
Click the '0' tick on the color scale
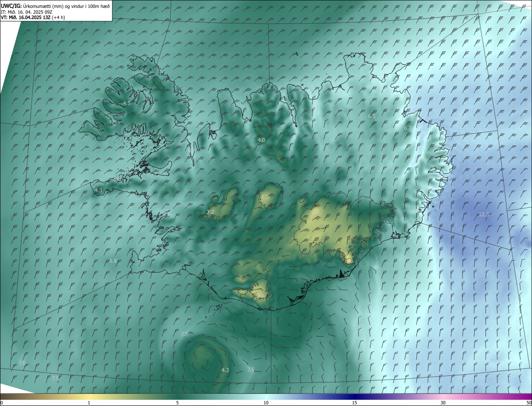(2, 403)
